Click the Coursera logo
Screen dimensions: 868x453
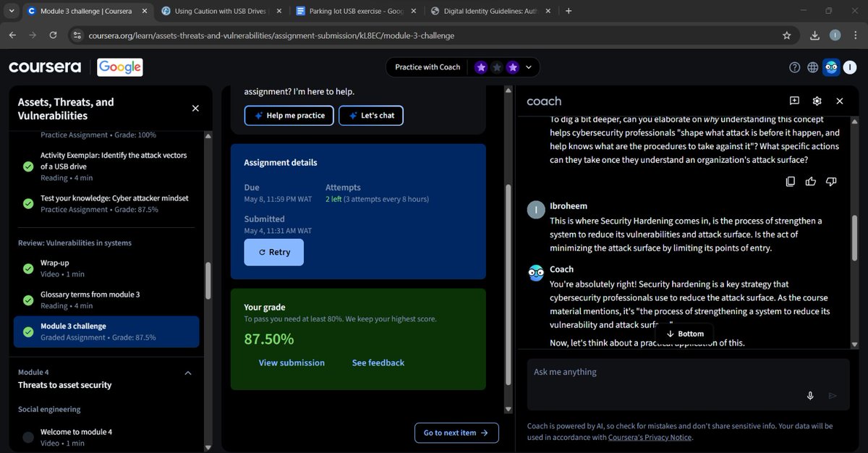(45, 67)
